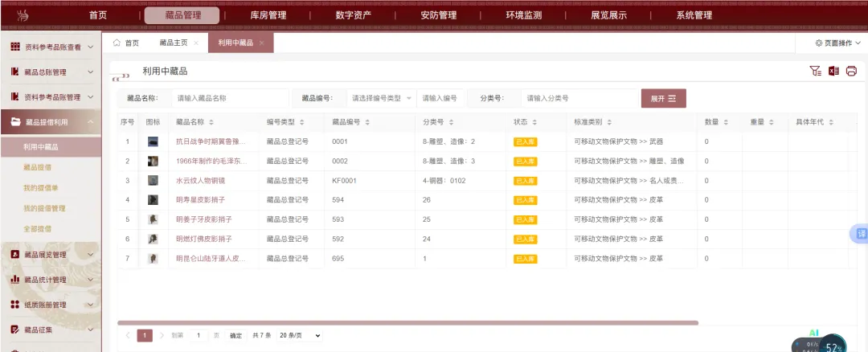The height and width of the screenshot is (352, 868).
Task: Click the 展开 button
Action: (663, 98)
